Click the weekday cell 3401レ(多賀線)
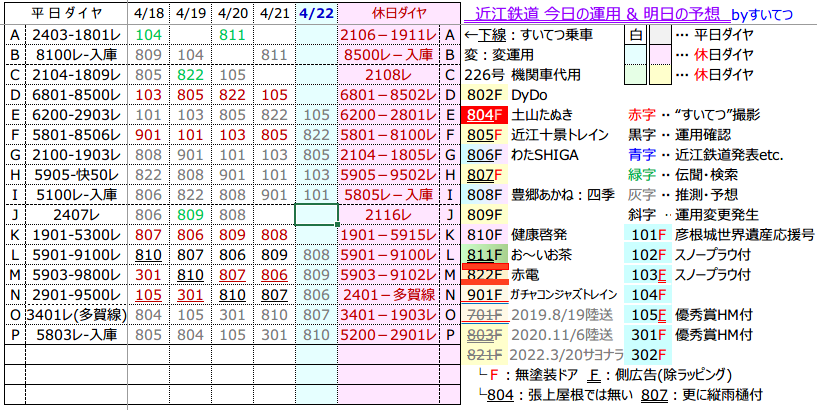Screen dimensions: 817x410 [77, 315]
